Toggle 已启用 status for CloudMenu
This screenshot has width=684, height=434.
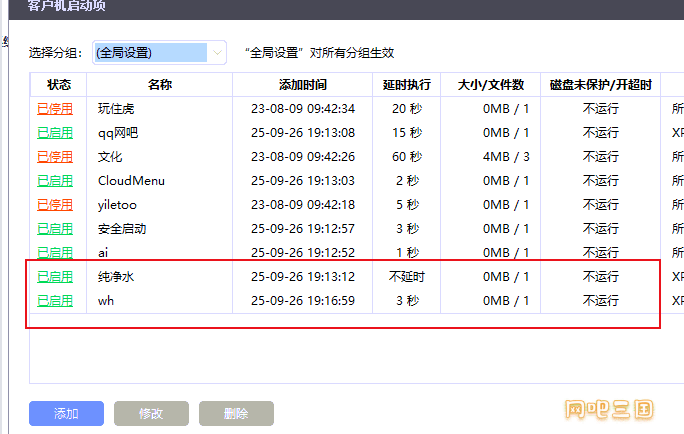(x=55, y=180)
